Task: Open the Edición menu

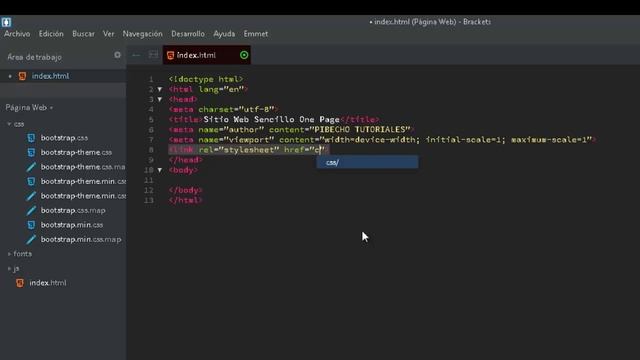Action: 51,34
